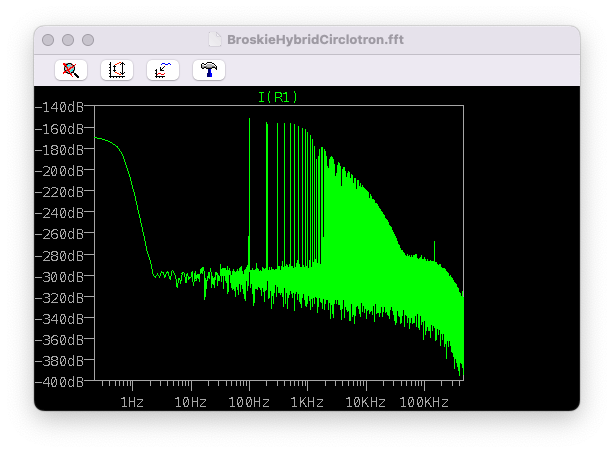Click the -200dB y-axis label
This screenshot has height=453, width=614.
pyautogui.click(x=60, y=171)
